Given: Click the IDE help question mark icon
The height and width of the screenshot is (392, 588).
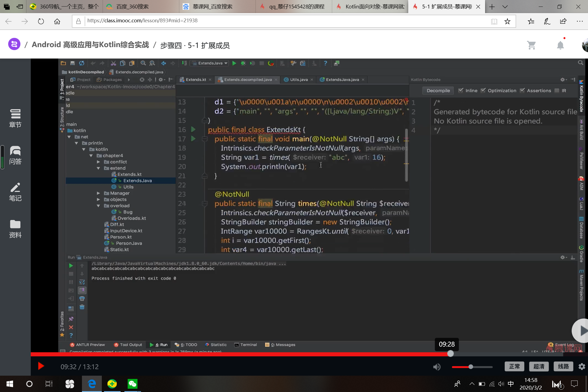Looking at the screenshot, I should (x=325, y=63).
